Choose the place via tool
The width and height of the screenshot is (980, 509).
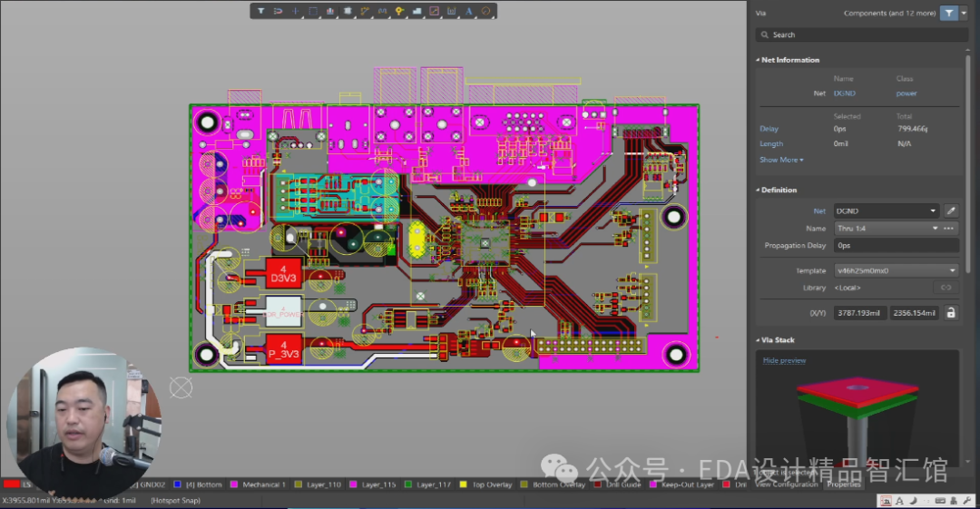pyautogui.click(x=399, y=11)
